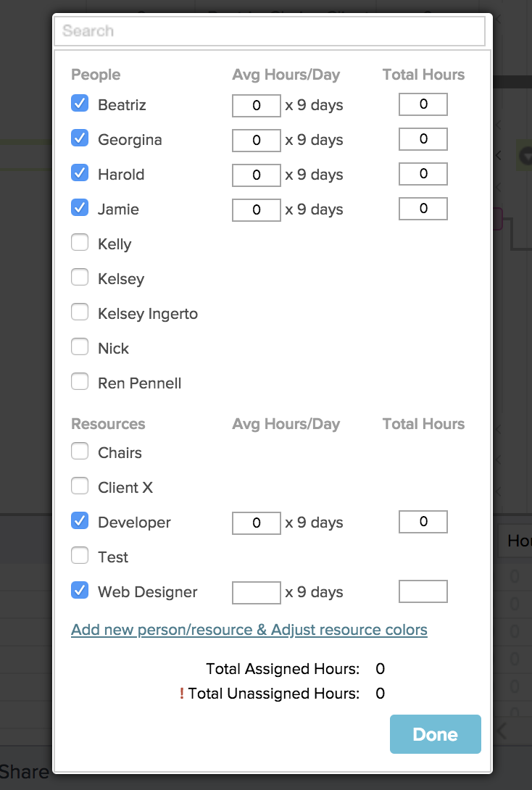Disable the Web Designer resource

click(80, 590)
